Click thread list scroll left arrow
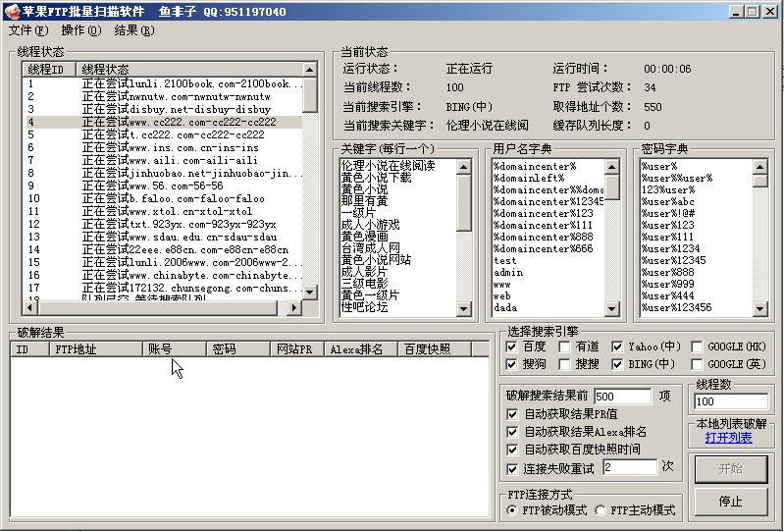Image resolution: width=784 pixels, height=532 pixels. [29, 307]
